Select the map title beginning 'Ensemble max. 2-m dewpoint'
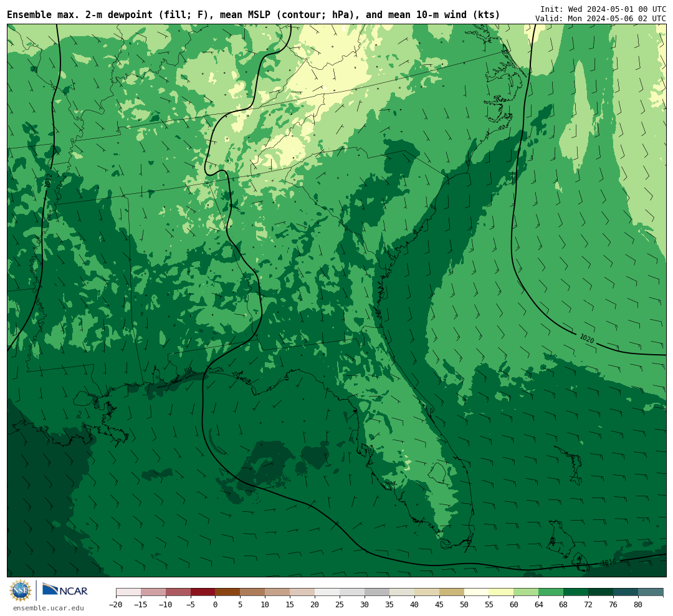The image size is (673, 616). 253,15
